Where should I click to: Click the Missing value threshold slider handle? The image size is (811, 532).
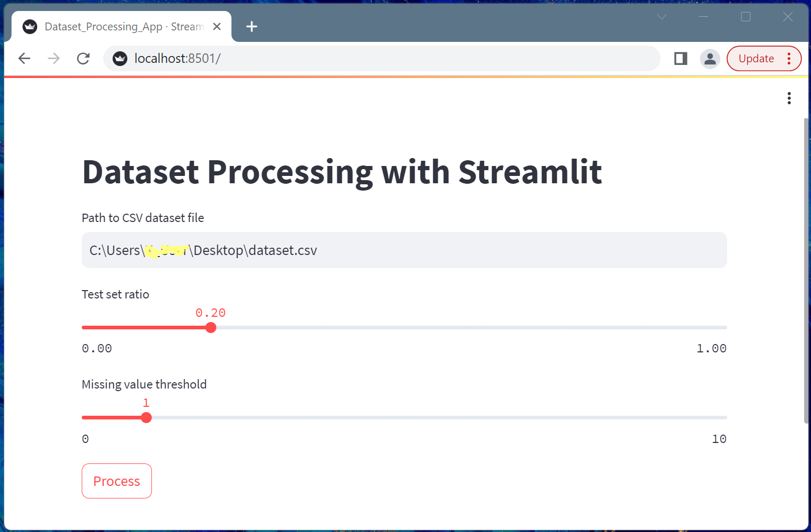(146, 417)
